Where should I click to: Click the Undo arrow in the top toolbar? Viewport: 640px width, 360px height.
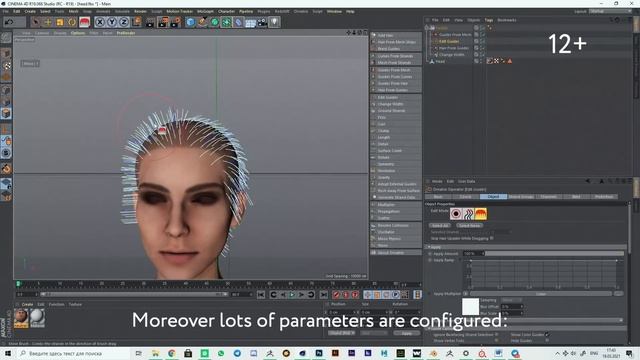9,22
